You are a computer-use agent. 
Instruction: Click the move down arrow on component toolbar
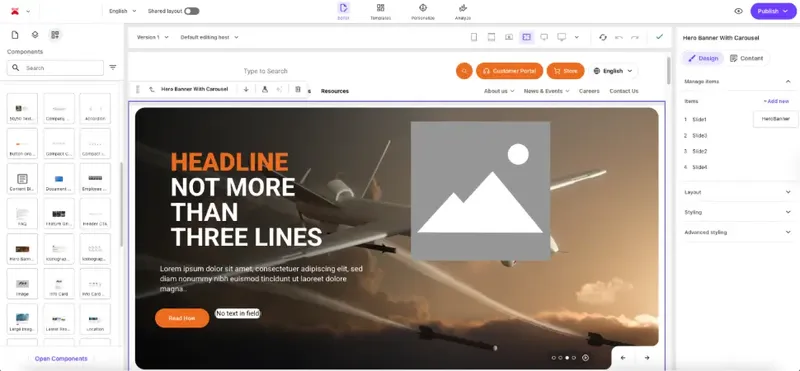pos(246,89)
